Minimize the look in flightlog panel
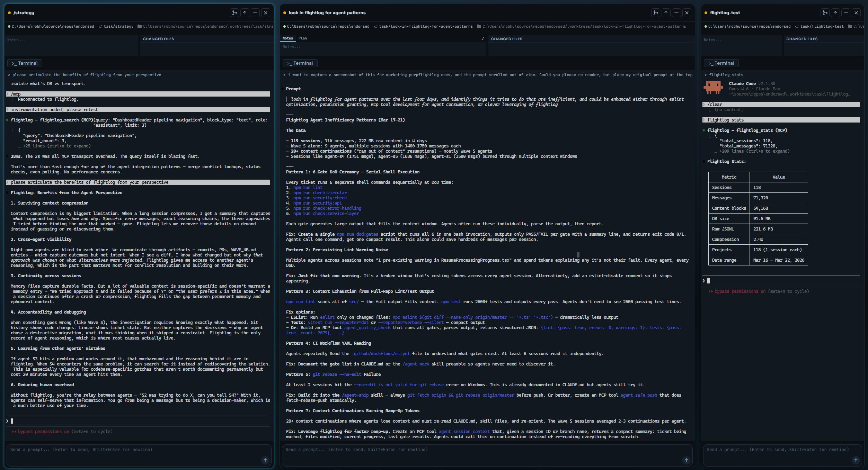The width and height of the screenshot is (868, 470). [676, 13]
